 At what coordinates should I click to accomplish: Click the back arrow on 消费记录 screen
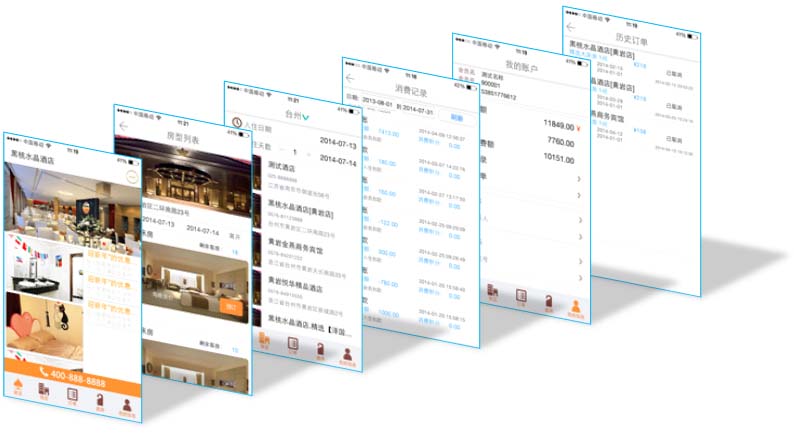coord(351,79)
